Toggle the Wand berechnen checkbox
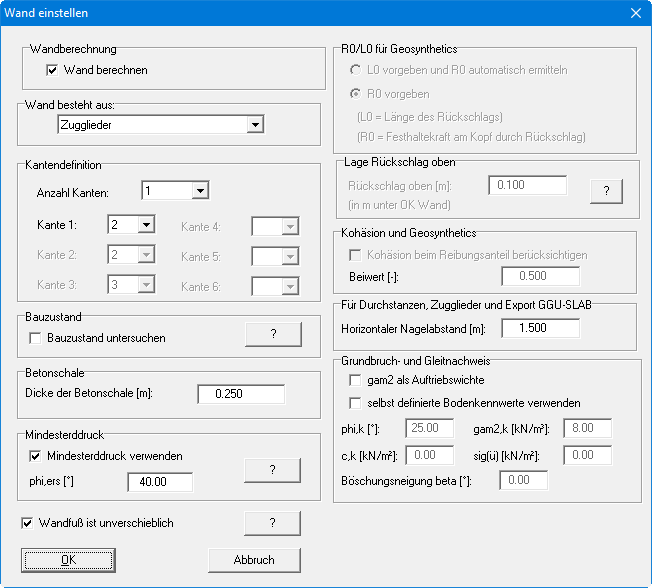 point(53,71)
